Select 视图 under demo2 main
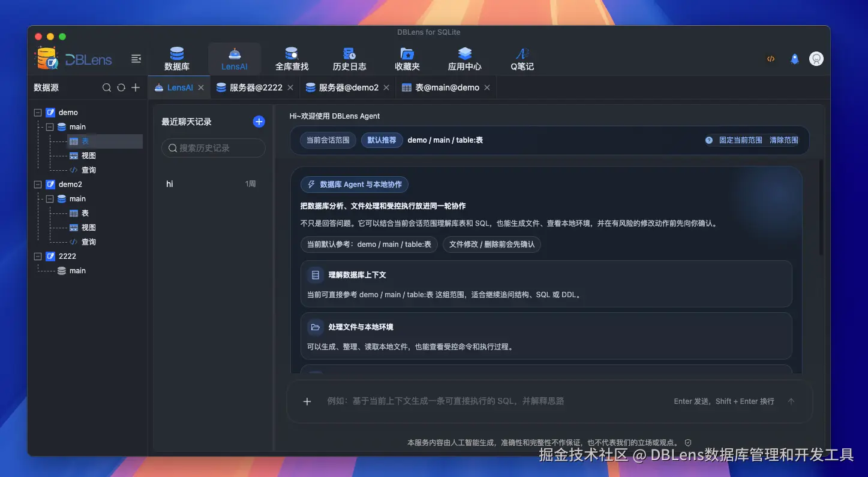The width and height of the screenshot is (868, 477). coord(88,228)
